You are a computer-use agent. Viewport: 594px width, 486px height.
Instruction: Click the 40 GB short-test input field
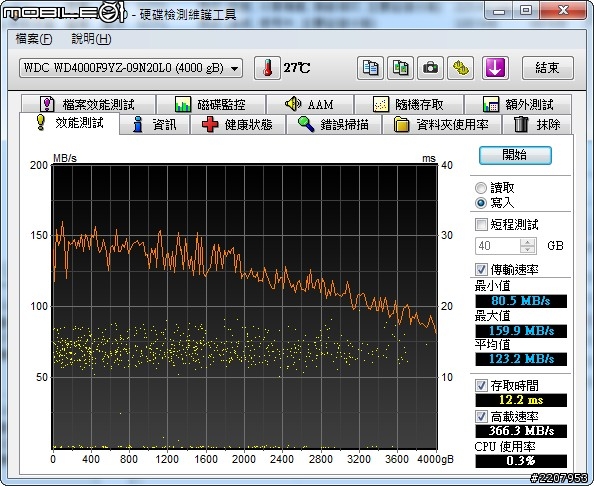pos(498,246)
